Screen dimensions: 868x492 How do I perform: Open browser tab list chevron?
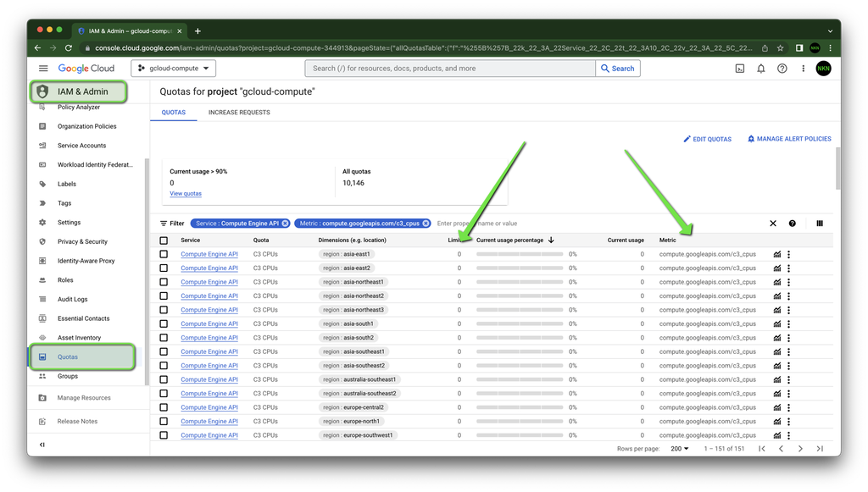point(830,31)
